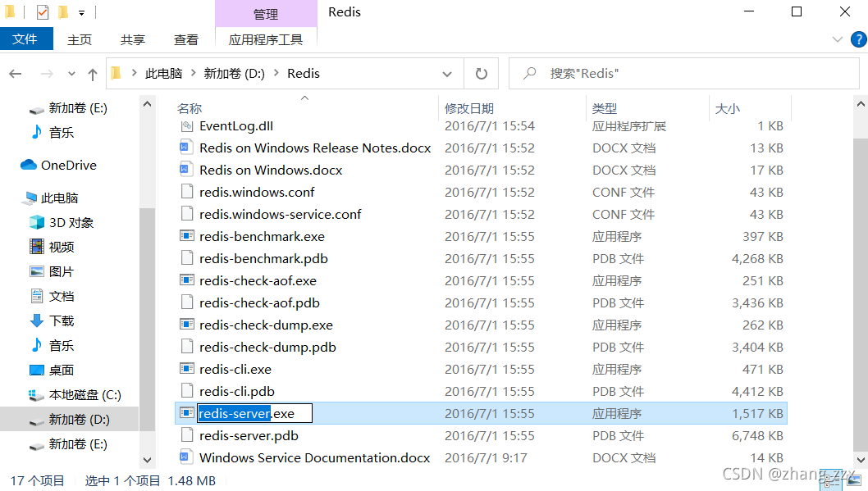Click the 管理 contextual tab header
Screen dimensions: 868x491
[x=266, y=14]
